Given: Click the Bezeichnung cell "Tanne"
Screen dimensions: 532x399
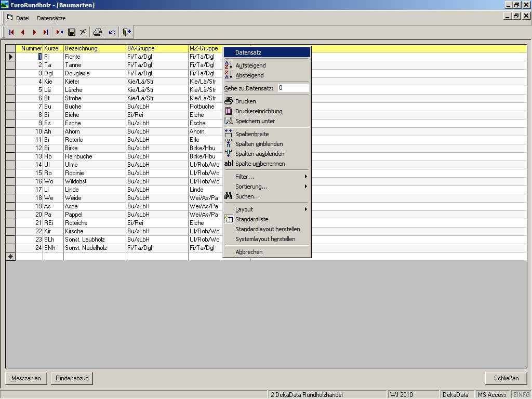Looking at the screenshot, I should pyautogui.click(x=95, y=65).
